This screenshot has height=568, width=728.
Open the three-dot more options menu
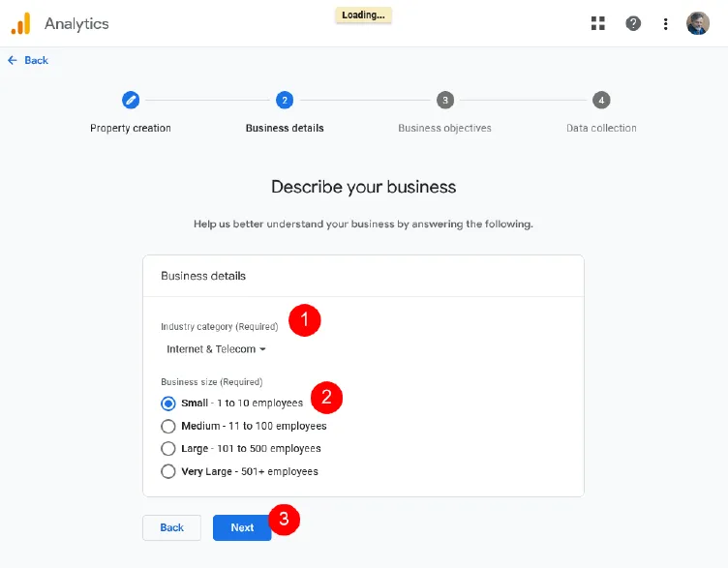pyautogui.click(x=666, y=23)
